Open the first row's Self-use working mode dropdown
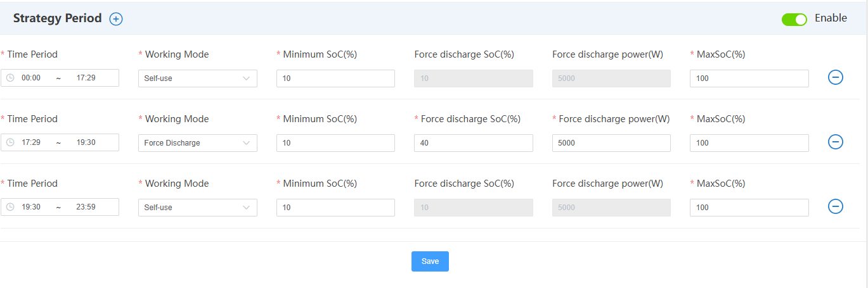The width and height of the screenshot is (868, 288). click(x=197, y=78)
